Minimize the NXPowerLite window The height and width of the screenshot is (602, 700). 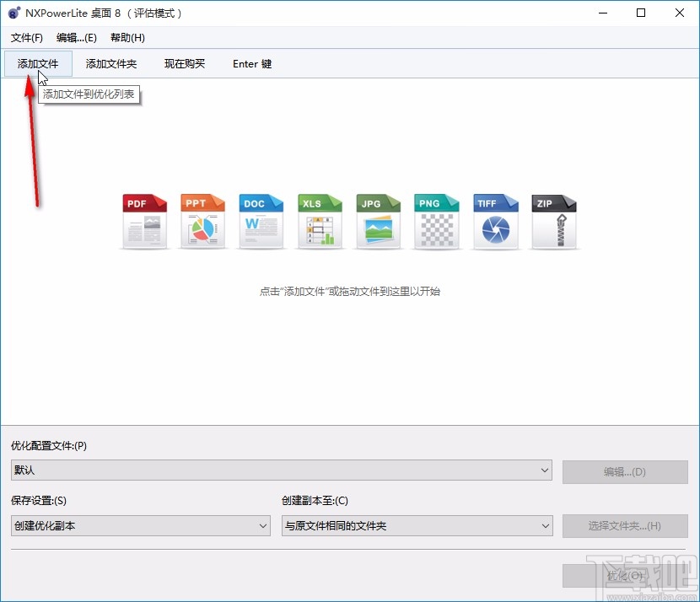[603, 13]
